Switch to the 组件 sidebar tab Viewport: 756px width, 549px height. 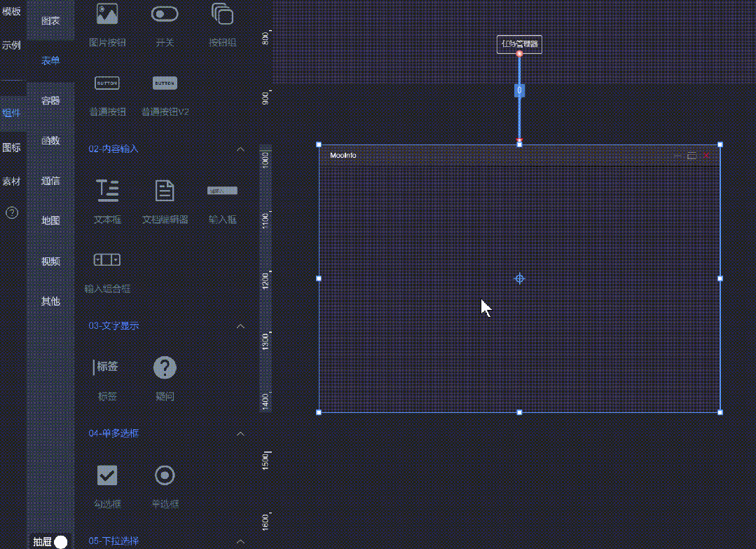click(12, 113)
